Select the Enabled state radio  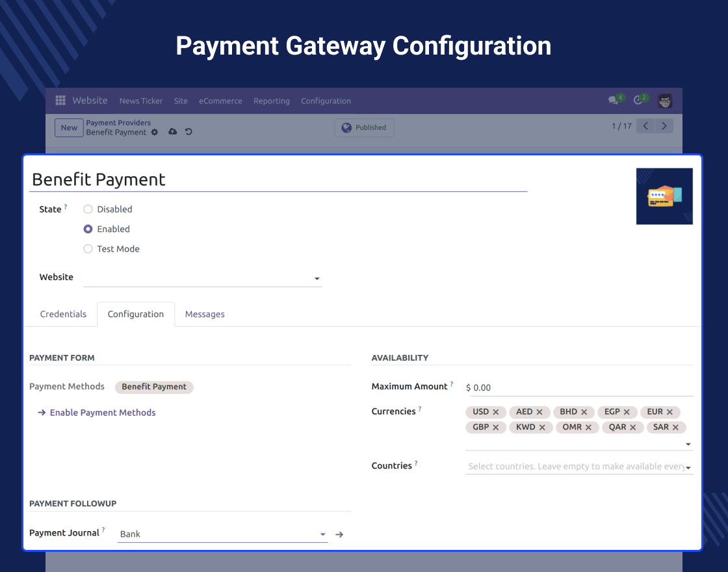tap(88, 229)
